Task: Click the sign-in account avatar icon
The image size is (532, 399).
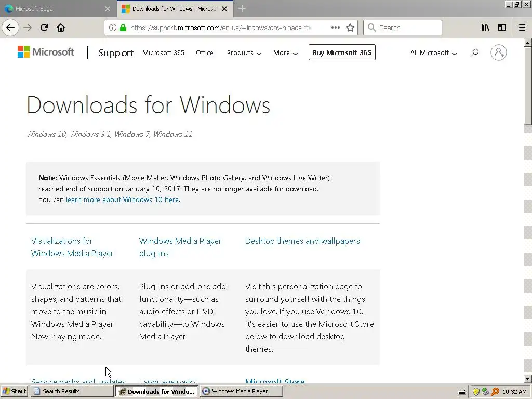Action: (498, 52)
